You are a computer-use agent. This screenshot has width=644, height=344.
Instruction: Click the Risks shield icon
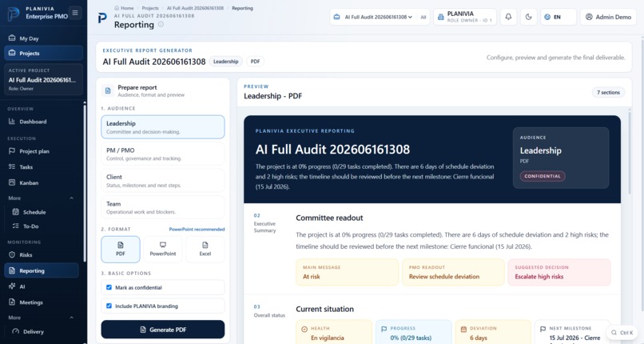(x=12, y=255)
